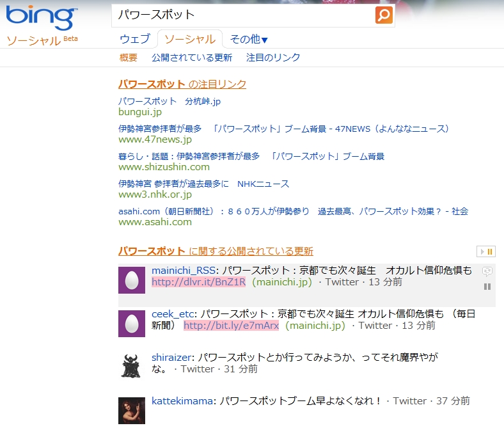This screenshot has height=428, width=504.
Task: Click the orange pause icon beside the updates heading
Action: 490,251
